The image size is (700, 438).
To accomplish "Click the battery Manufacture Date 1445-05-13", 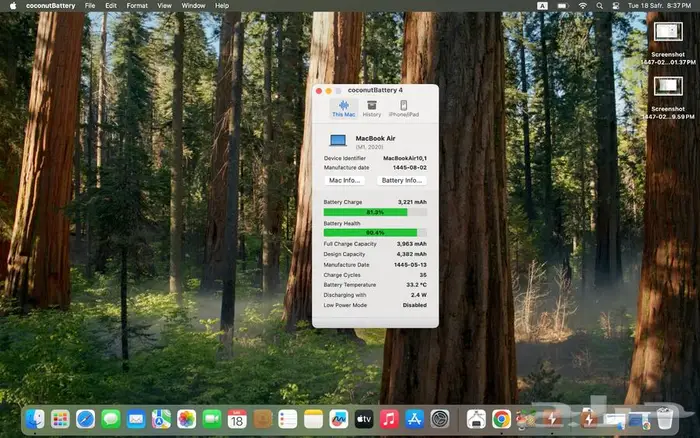I will click(x=410, y=265).
